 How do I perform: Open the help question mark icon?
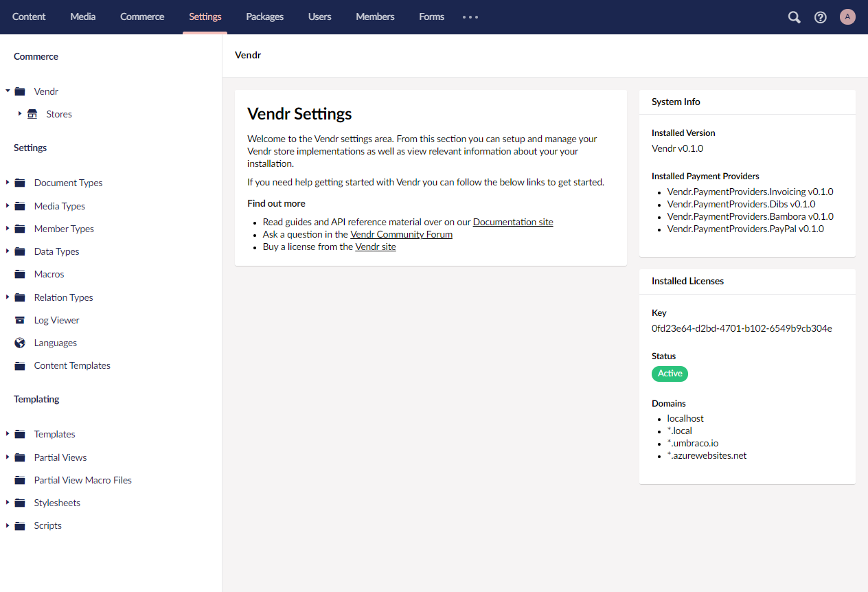click(x=821, y=17)
